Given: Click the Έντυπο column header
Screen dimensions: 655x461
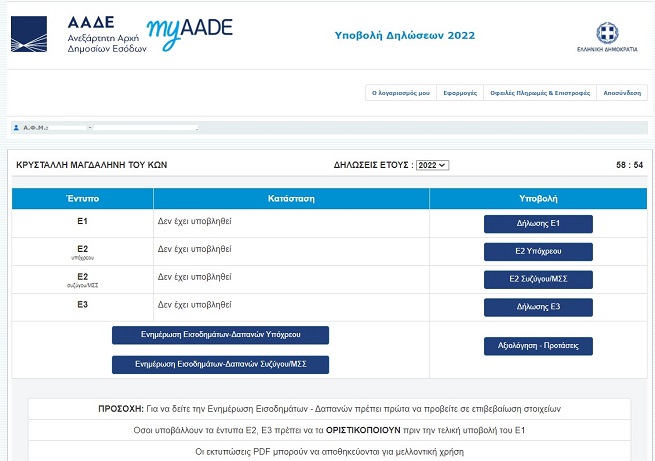Looking at the screenshot, I should [x=82, y=199].
